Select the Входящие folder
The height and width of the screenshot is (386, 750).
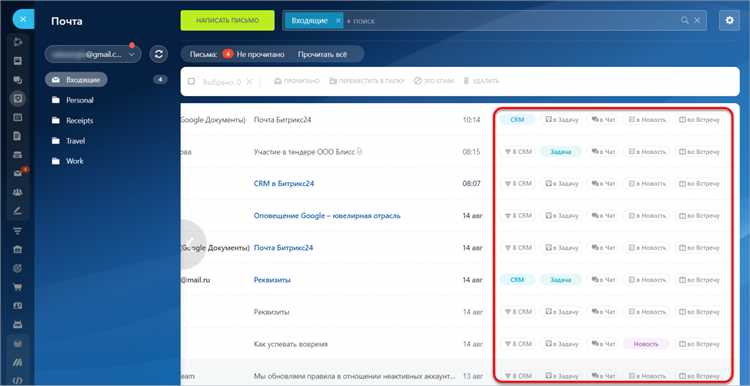pyautogui.click(x=76, y=80)
